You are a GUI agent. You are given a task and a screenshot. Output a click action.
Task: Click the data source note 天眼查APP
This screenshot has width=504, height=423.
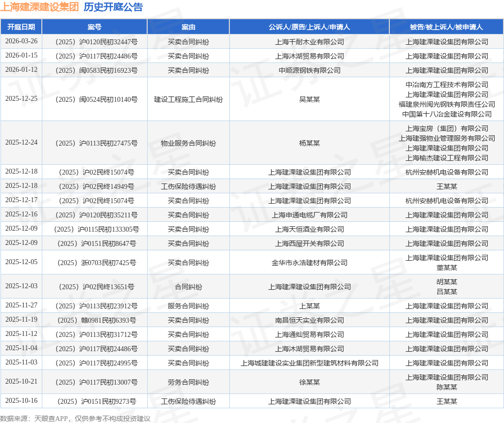click(51, 419)
